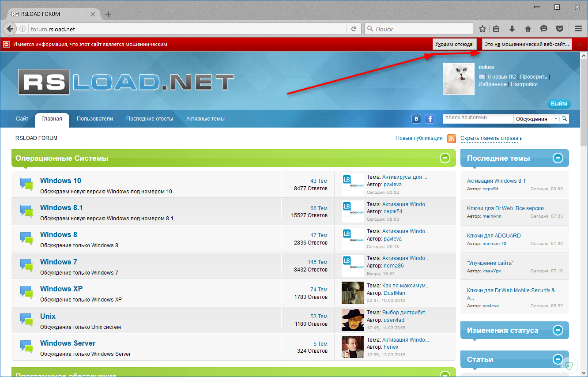Image resolution: width=588 pixels, height=377 pixels.
Task: Go to browser Home page icon
Action: point(528,29)
